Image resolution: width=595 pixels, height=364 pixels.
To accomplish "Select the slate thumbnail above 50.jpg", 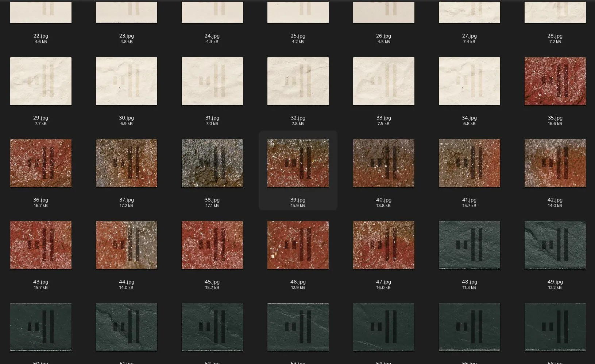I will 41,327.
